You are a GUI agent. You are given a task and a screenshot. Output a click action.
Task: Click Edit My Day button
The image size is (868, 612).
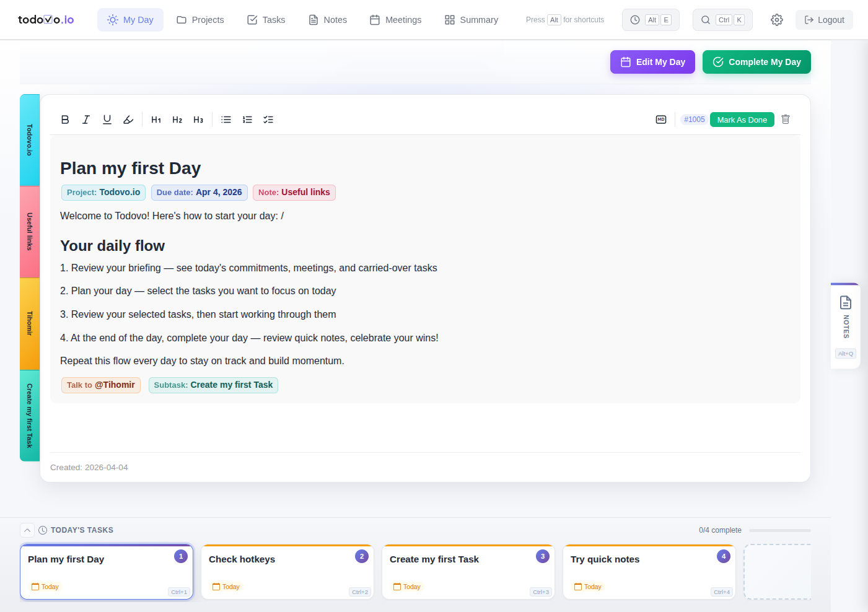(x=652, y=62)
